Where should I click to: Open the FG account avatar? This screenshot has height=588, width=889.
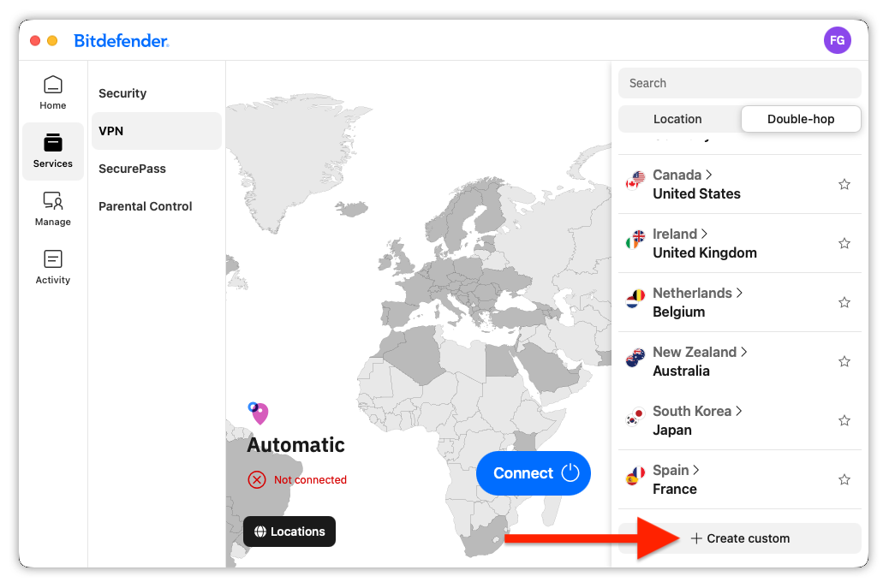[837, 40]
